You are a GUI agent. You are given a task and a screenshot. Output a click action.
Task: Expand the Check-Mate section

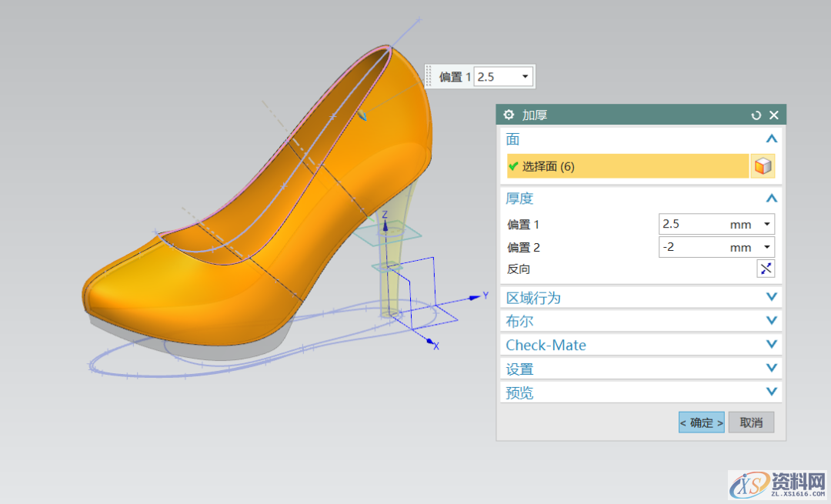click(772, 345)
